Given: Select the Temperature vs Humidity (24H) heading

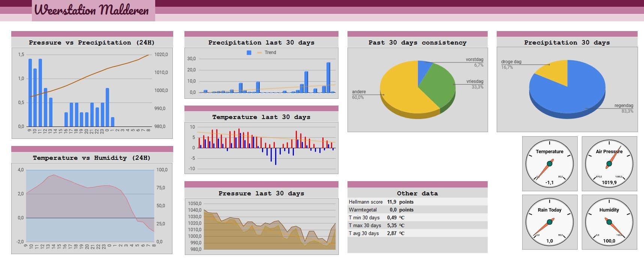Looking at the screenshot, I should [x=92, y=158].
